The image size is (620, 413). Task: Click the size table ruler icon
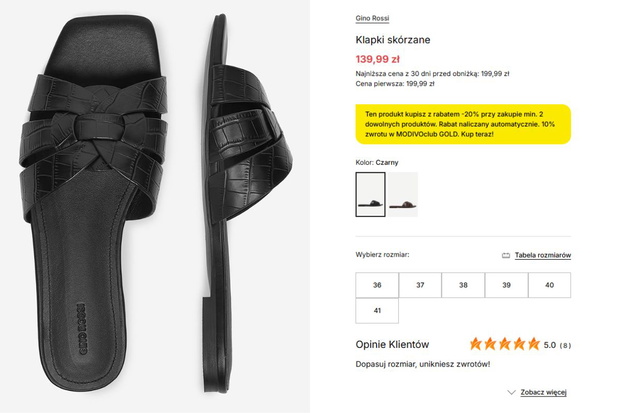coord(506,256)
